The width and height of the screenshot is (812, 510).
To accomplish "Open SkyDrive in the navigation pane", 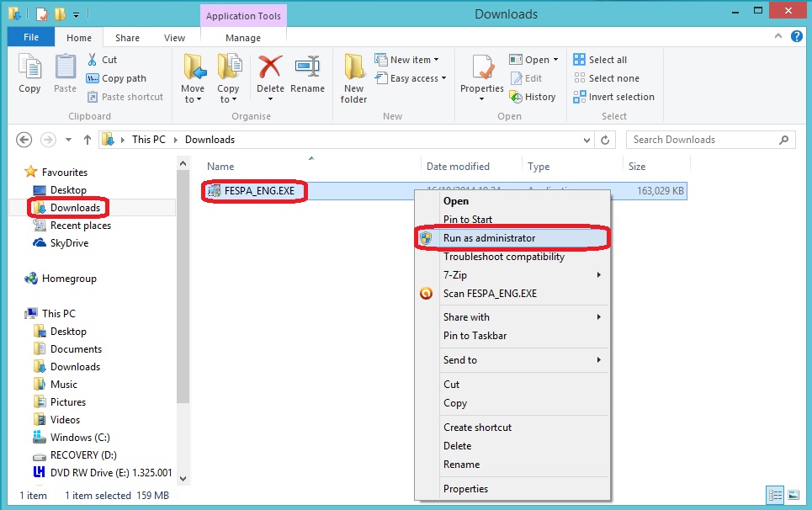I will pyautogui.click(x=69, y=243).
